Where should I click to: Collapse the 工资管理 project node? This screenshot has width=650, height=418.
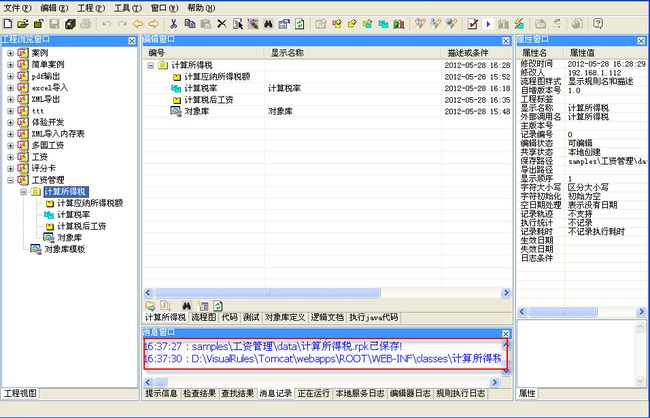pyautogui.click(x=11, y=180)
